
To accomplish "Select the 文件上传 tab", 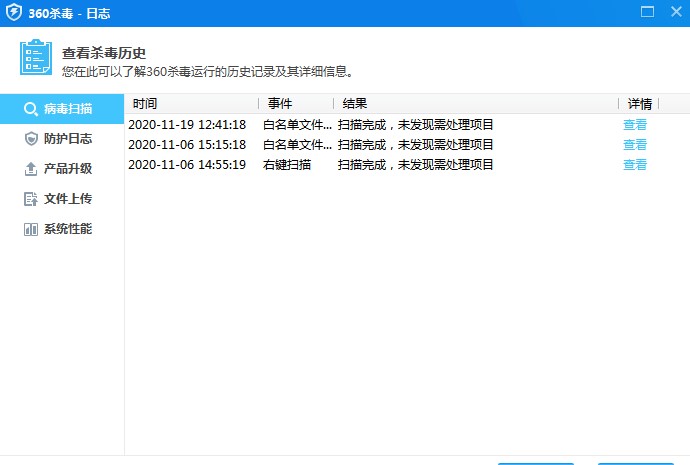I will point(62,199).
